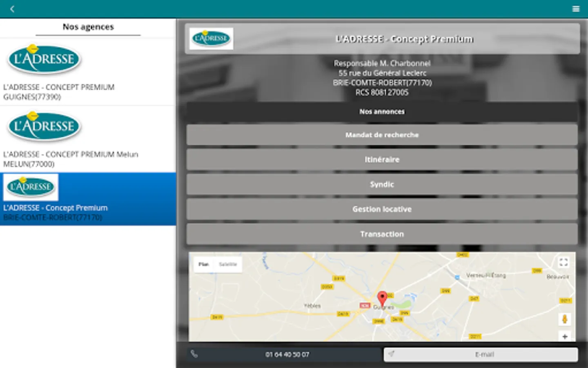
Task: Zoom in on the map
Action: tap(565, 337)
